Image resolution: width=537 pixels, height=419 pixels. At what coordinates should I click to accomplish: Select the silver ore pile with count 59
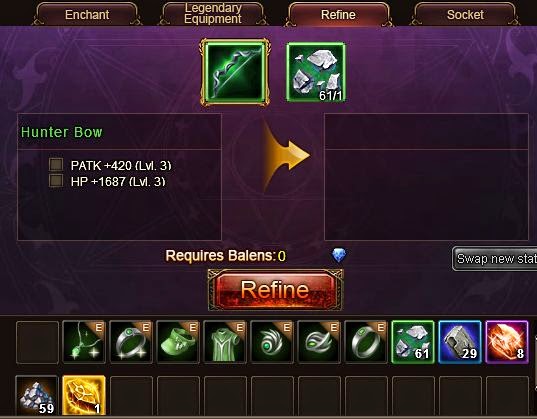tap(37, 396)
